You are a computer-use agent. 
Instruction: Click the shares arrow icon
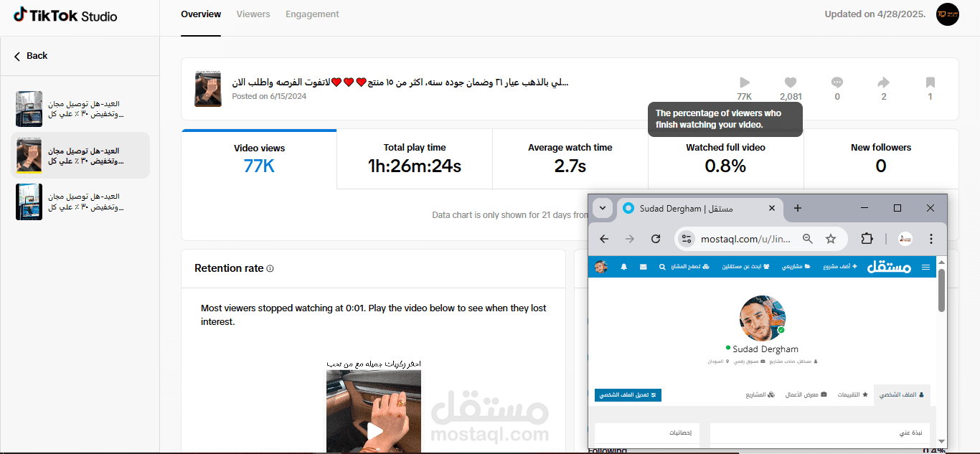pos(884,82)
